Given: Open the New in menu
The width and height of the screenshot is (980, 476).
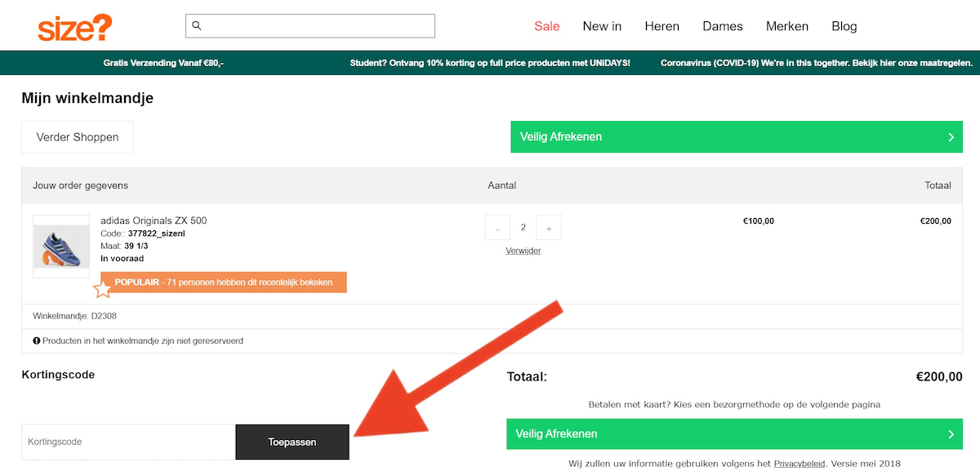Looking at the screenshot, I should pos(602,26).
